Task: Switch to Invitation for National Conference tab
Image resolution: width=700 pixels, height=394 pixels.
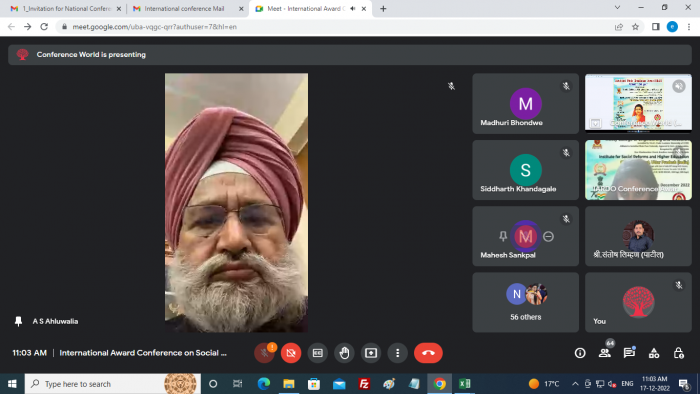Action: tap(66, 8)
